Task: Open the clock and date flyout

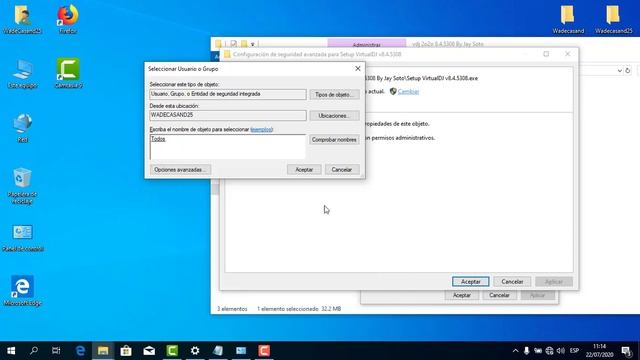Action: point(599,351)
